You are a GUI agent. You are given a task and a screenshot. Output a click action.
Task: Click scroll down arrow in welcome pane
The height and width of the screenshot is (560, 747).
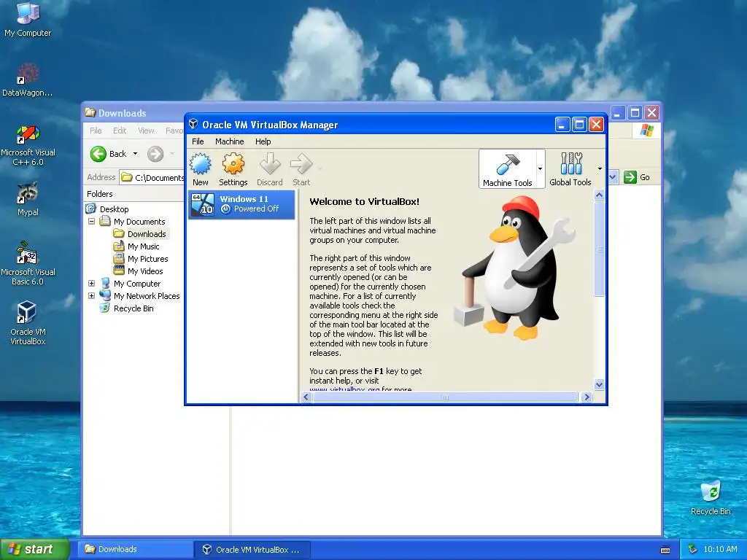(600, 384)
